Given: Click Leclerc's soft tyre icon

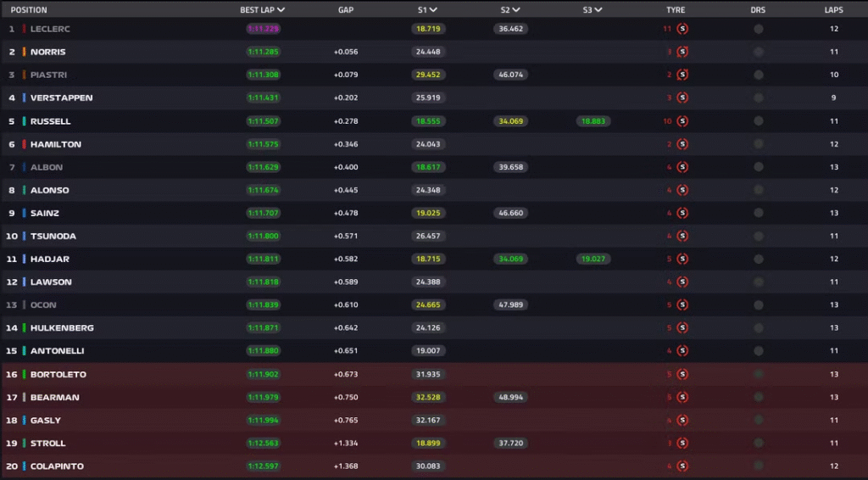Looking at the screenshot, I should pyautogui.click(x=682, y=29).
